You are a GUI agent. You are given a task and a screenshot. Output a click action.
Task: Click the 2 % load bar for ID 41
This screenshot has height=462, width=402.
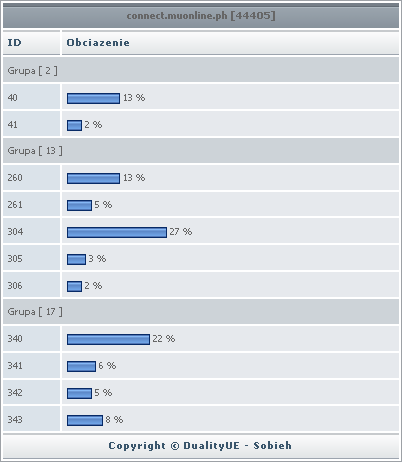pyautogui.click(x=74, y=125)
